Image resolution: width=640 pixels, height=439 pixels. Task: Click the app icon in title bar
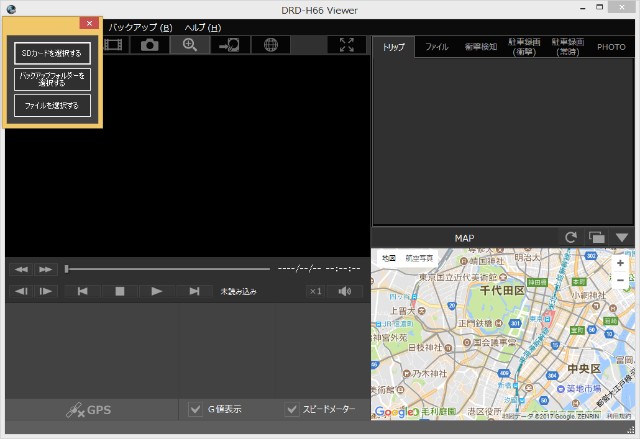(x=11, y=9)
